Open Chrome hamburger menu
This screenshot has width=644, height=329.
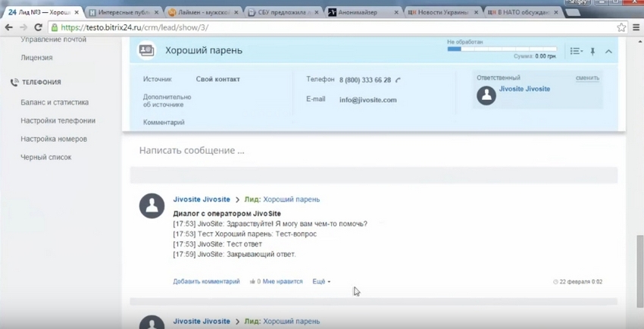(x=636, y=27)
